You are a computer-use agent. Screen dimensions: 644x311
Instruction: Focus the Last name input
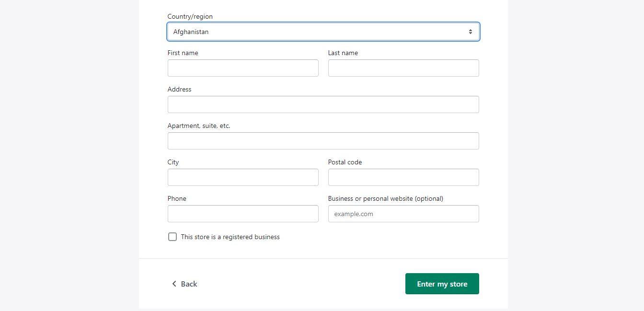403,68
